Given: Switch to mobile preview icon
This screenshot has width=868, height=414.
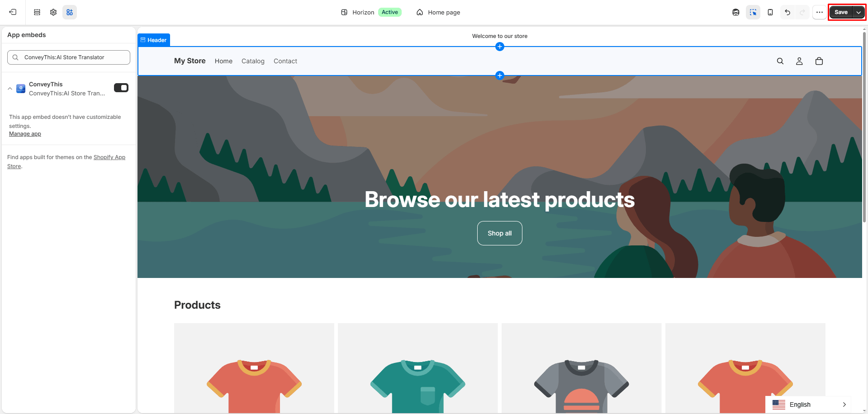Looking at the screenshot, I should point(770,12).
